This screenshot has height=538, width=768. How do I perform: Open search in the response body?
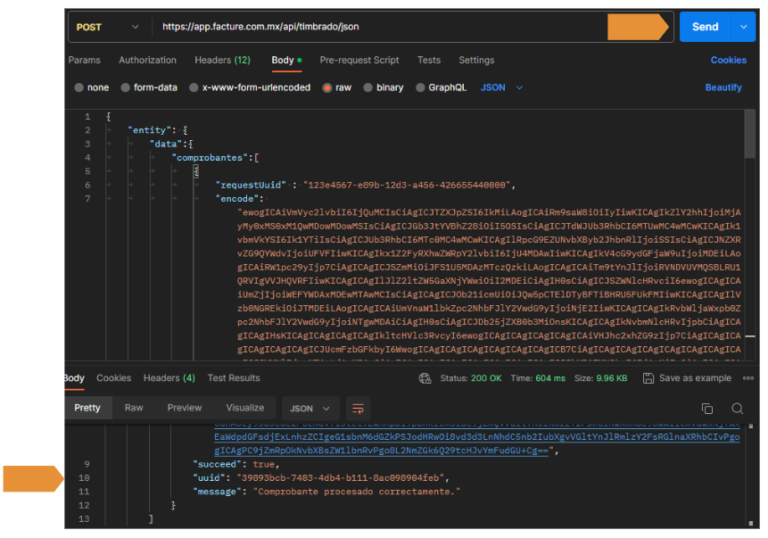coord(737,408)
